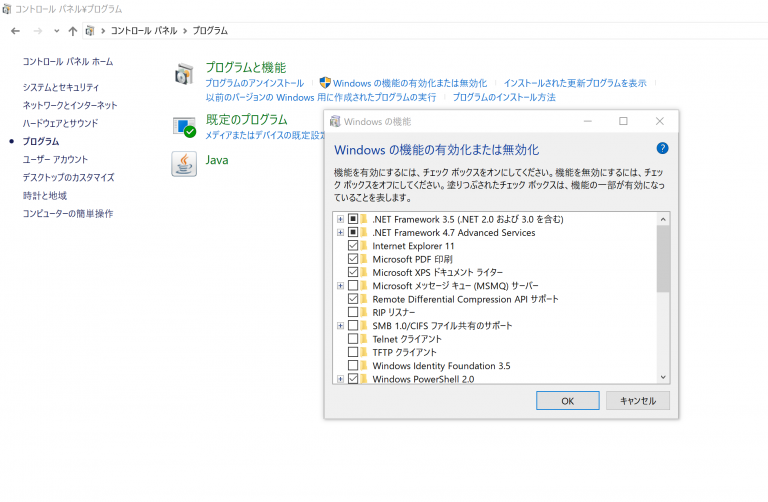
Task: Expand コントロール パネル breadcrumb chevron
Action: tap(185, 31)
